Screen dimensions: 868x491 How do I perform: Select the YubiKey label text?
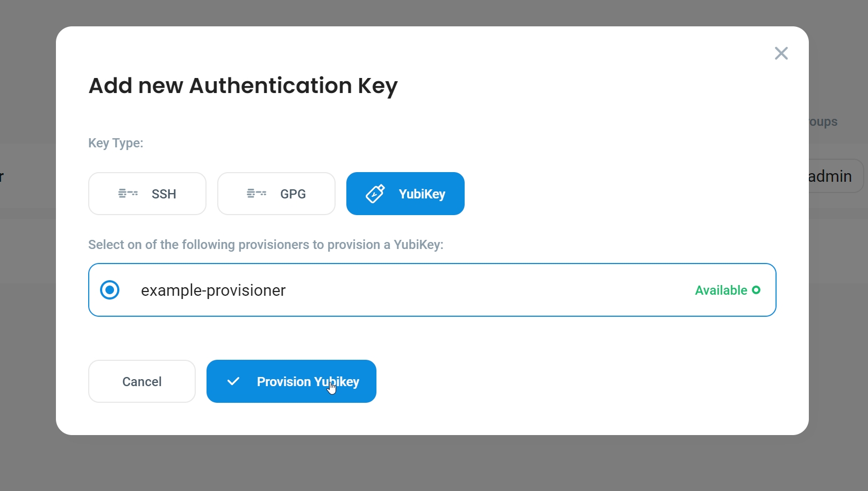pos(422,194)
